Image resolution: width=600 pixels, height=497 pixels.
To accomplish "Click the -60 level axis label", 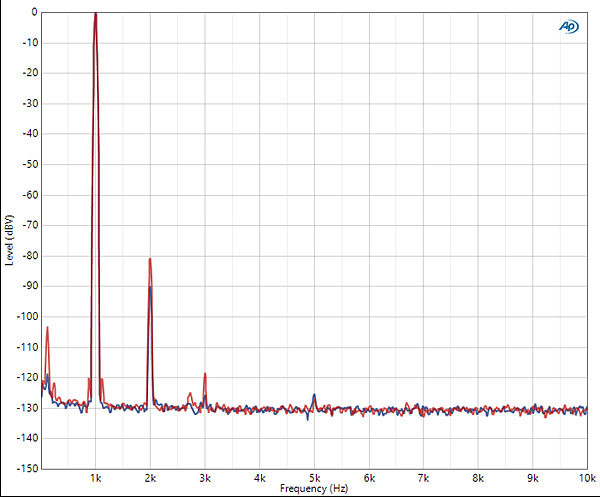I will (31, 195).
